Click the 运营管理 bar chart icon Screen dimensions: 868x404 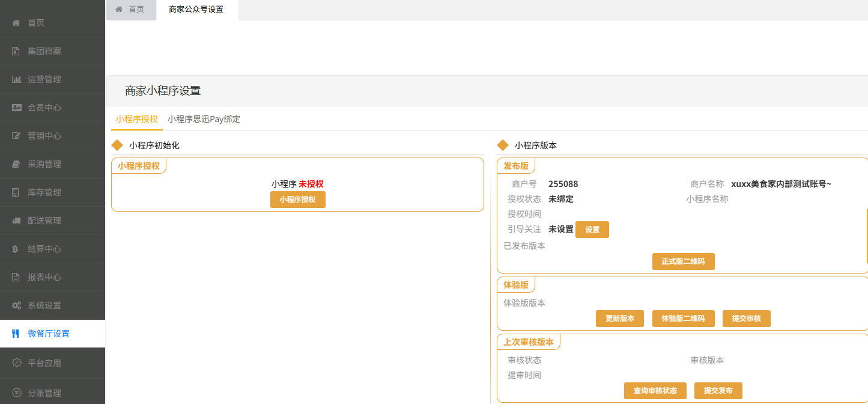[x=16, y=79]
